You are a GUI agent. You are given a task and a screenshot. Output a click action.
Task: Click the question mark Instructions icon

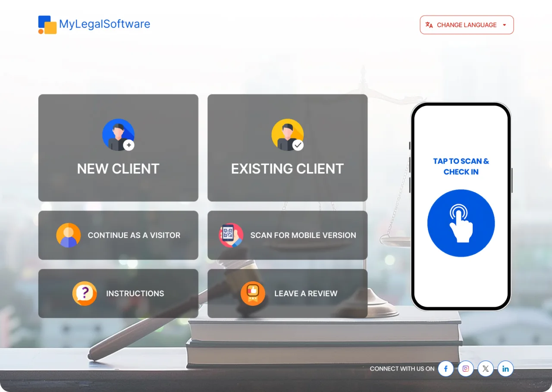85,294
